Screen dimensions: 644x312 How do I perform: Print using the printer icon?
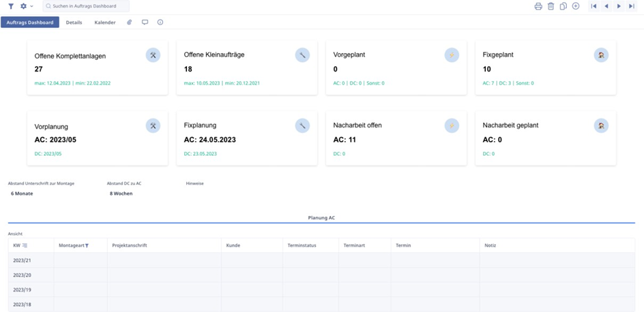click(538, 6)
